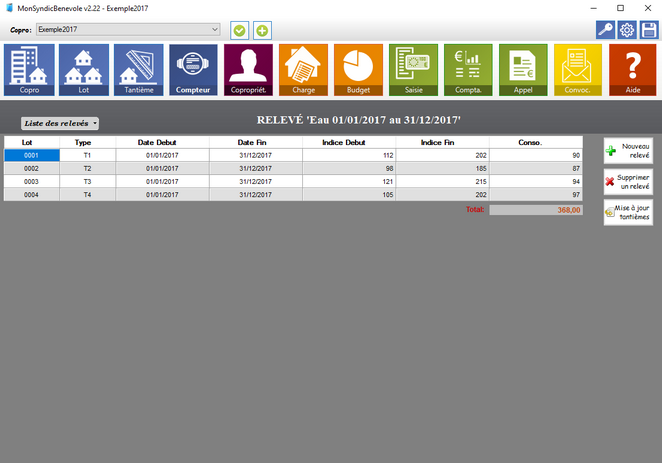662x463 pixels.
Task: Click the Supprimer un relevé button
Action: 628,181
